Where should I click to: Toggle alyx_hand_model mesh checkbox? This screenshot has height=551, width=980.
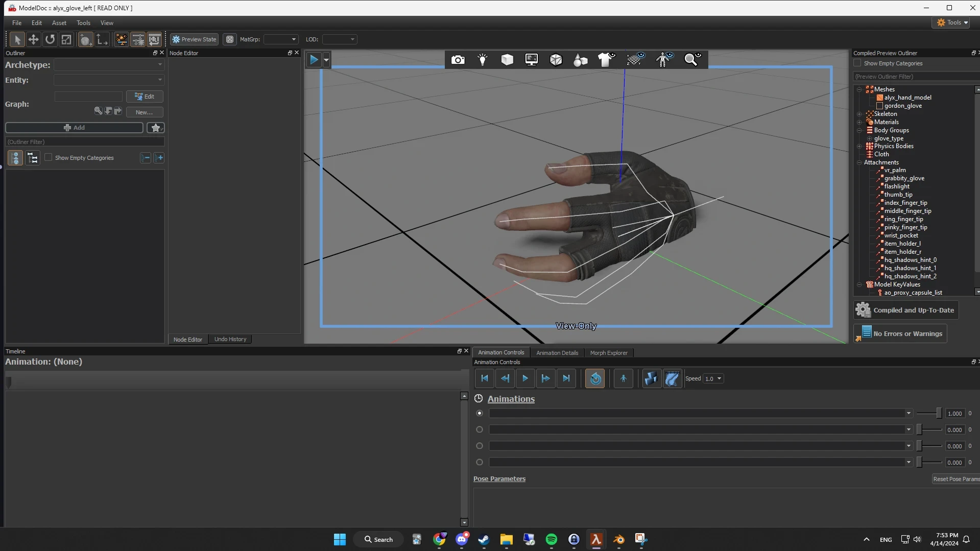tap(880, 98)
